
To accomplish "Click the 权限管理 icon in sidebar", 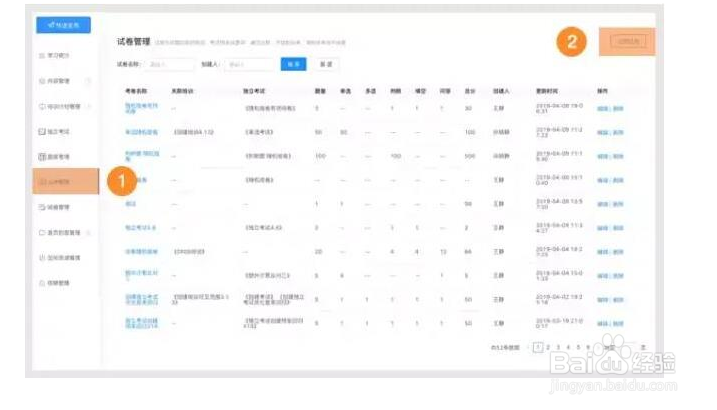I will click(42, 283).
